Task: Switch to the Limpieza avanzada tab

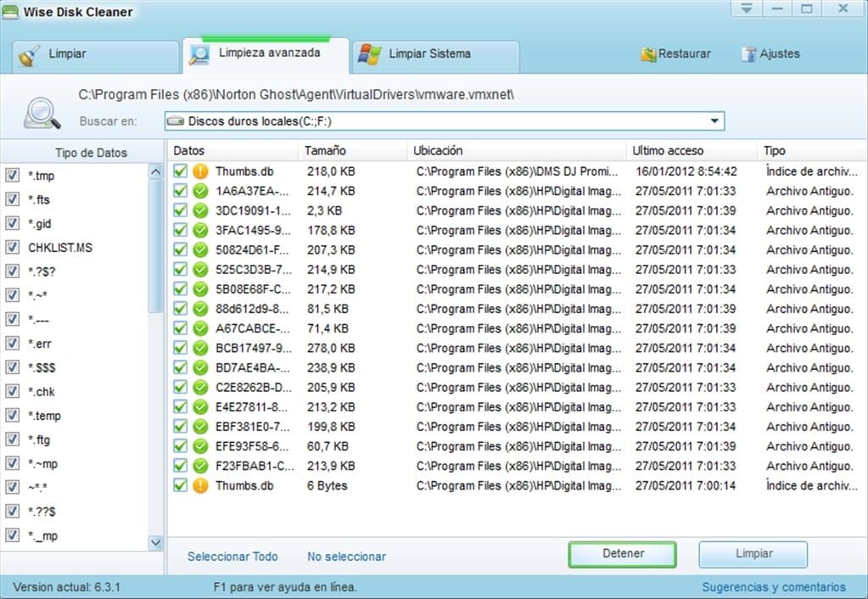Action: (266, 55)
